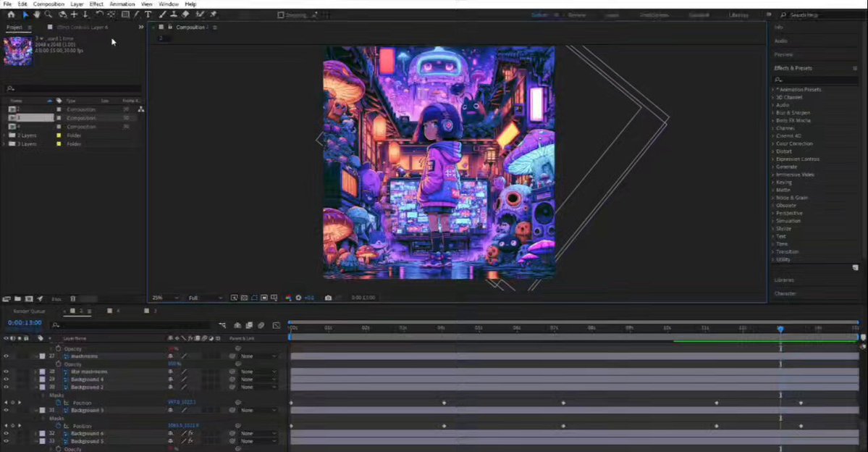Click label color of Background 6 layer
Image resolution: width=868 pixels, height=452 pixels.
pos(42,434)
